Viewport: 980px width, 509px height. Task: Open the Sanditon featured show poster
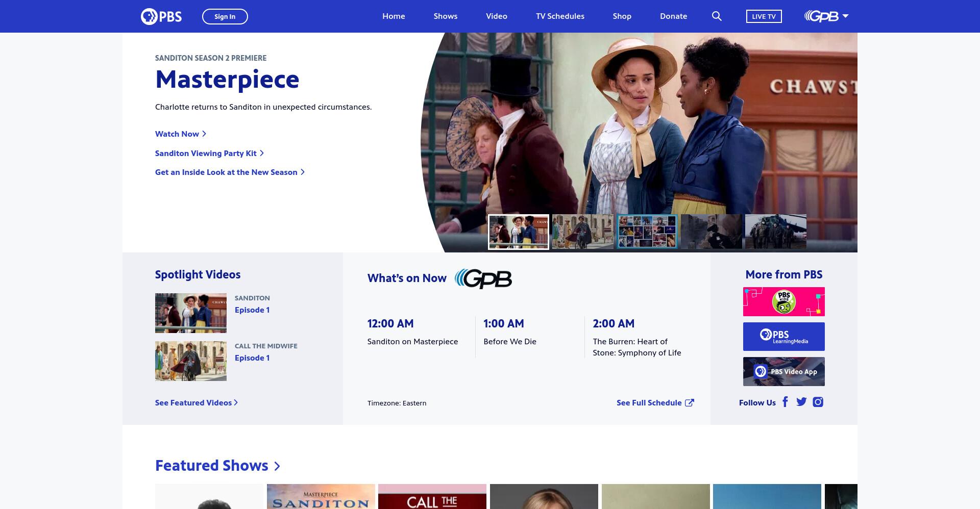(321, 496)
